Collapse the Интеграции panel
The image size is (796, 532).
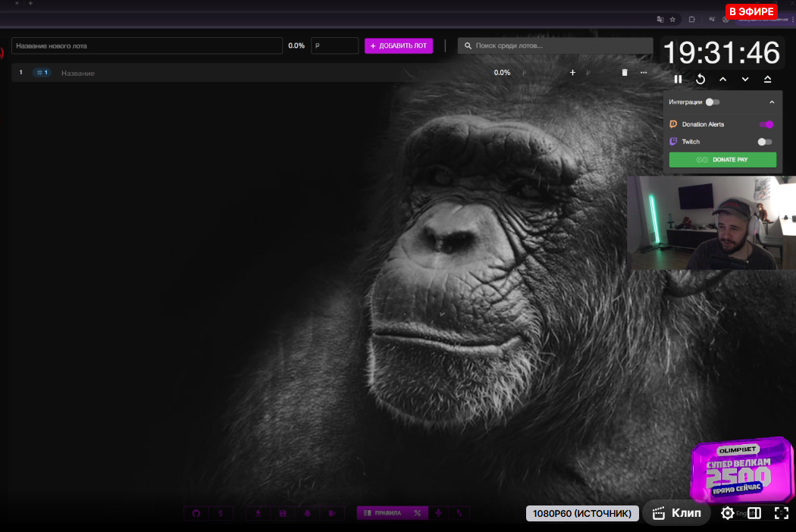[772, 102]
